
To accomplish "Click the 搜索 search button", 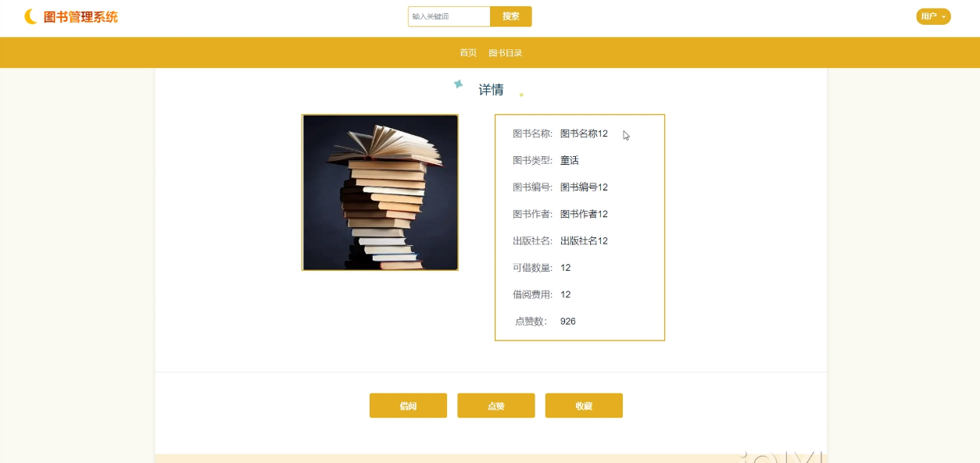I will pos(511,16).
